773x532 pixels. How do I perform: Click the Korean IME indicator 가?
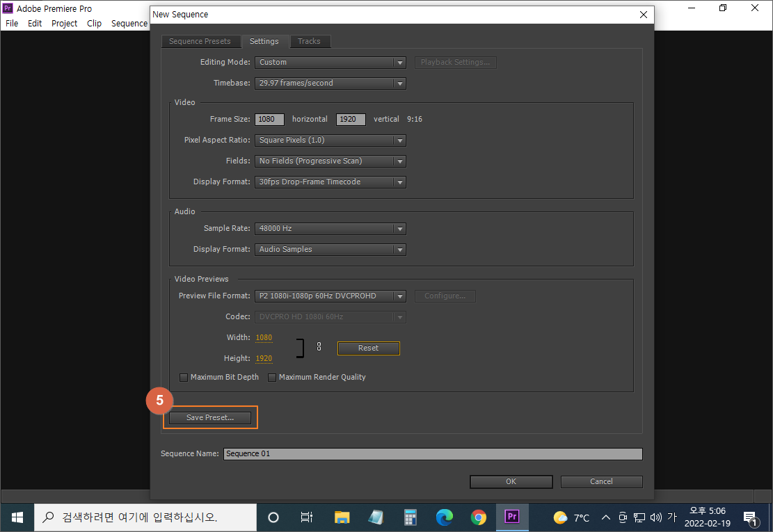(672, 517)
